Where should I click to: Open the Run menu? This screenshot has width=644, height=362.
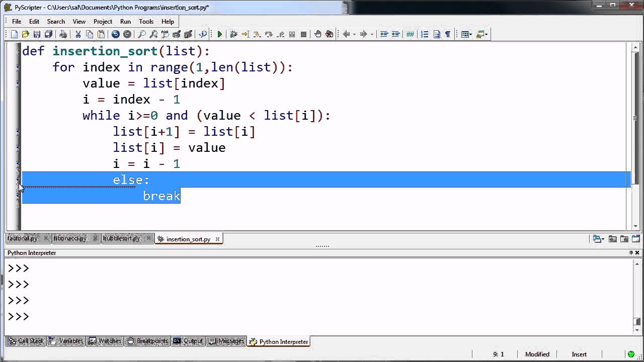coord(125,22)
